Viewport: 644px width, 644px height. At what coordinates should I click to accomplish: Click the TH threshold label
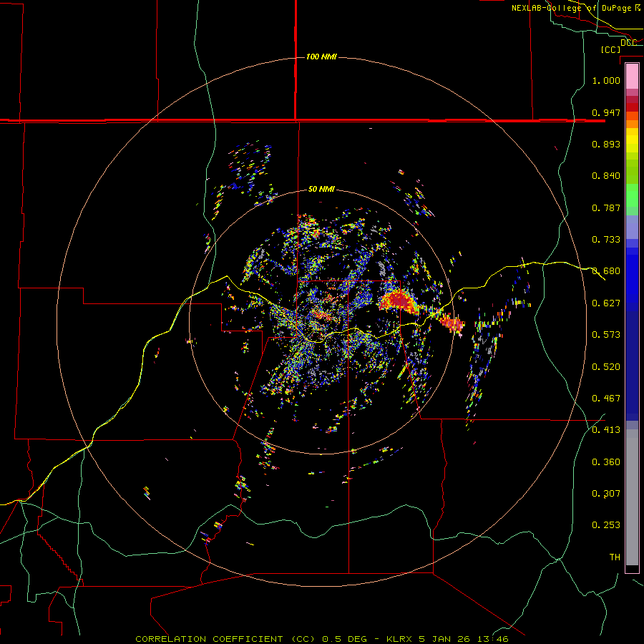tap(615, 557)
